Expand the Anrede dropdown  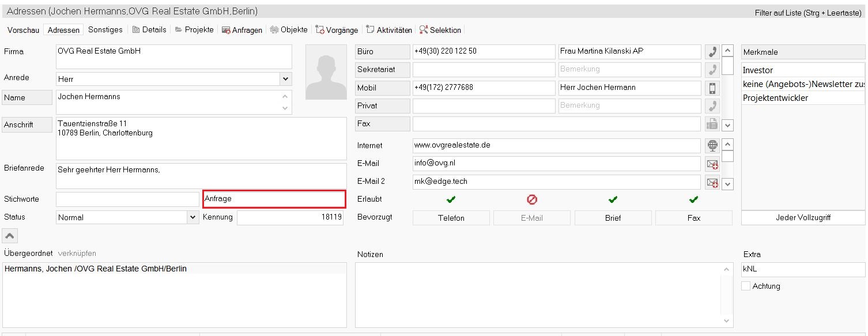(x=285, y=79)
